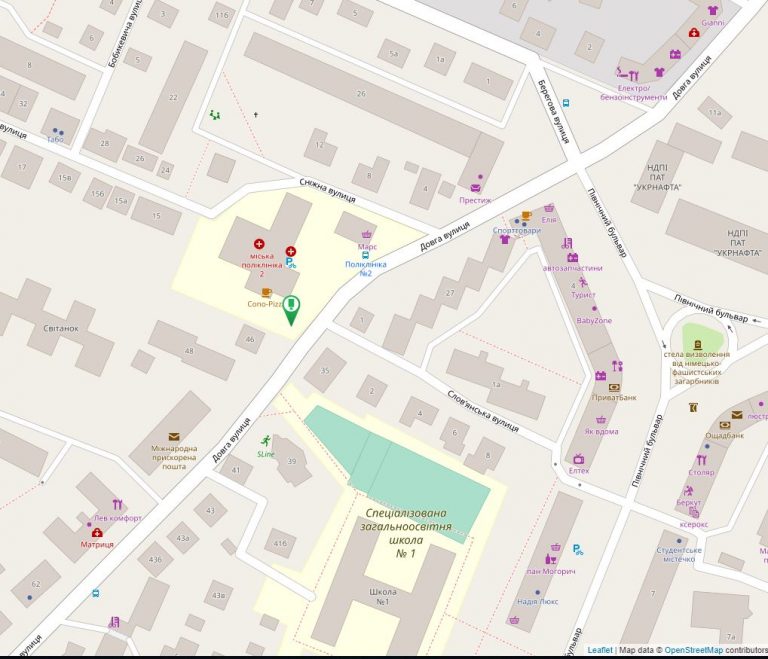Click the Лев комфорт restaurant icon
The height and width of the screenshot is (659, 768).
pos(117,505)
